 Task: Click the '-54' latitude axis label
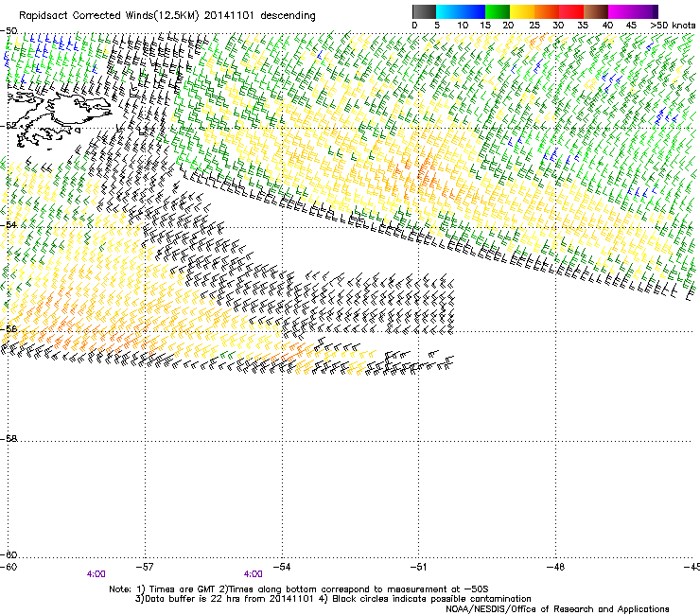pyautogui.click(x=9, y=224)
